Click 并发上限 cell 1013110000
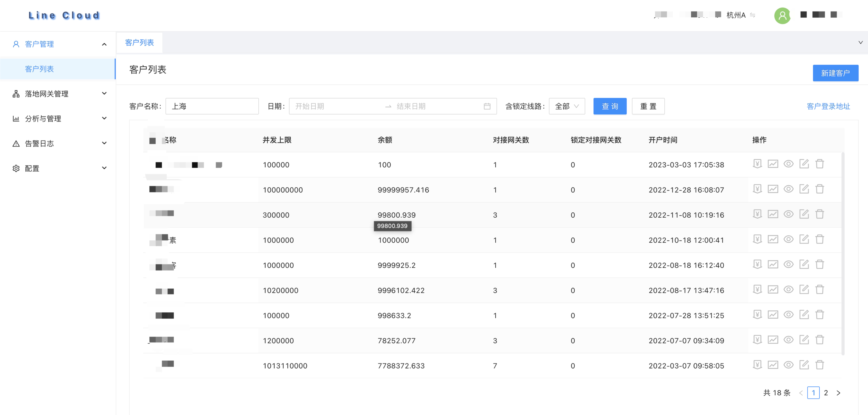 (x=285, y=366)
